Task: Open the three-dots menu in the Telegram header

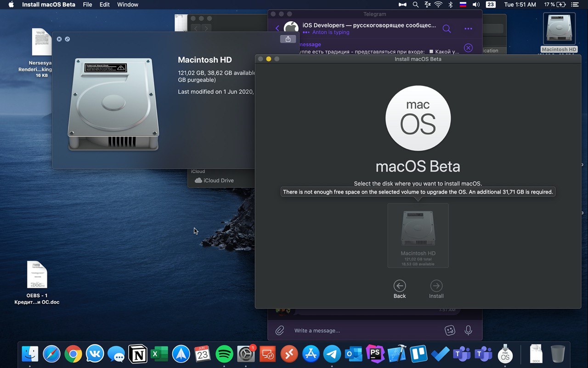Action: 468,29
